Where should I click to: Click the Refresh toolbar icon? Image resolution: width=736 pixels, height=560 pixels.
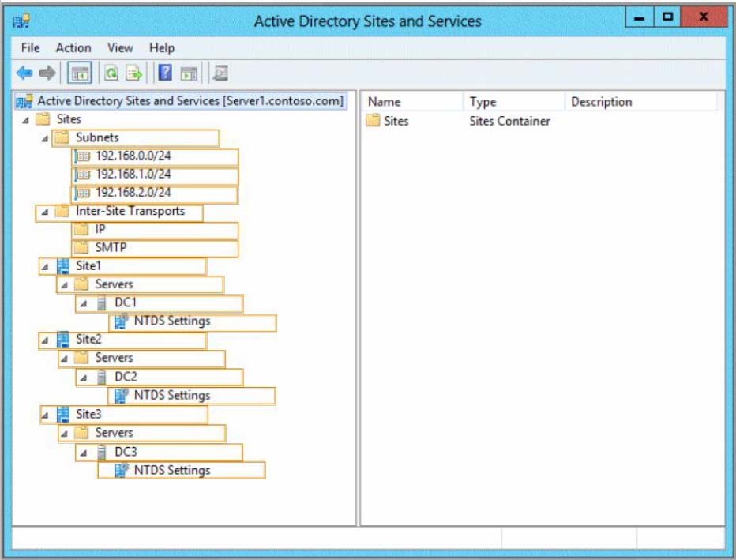point(112,73)
